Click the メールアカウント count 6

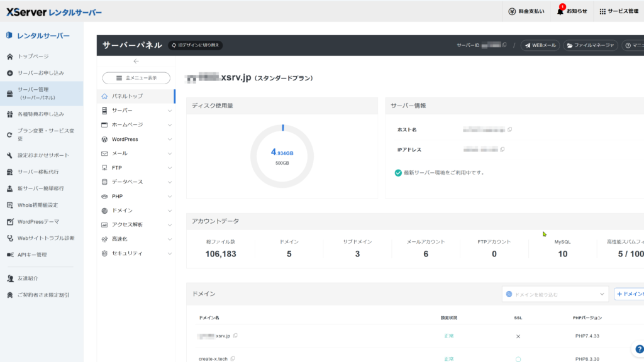[x=426, y=254]
